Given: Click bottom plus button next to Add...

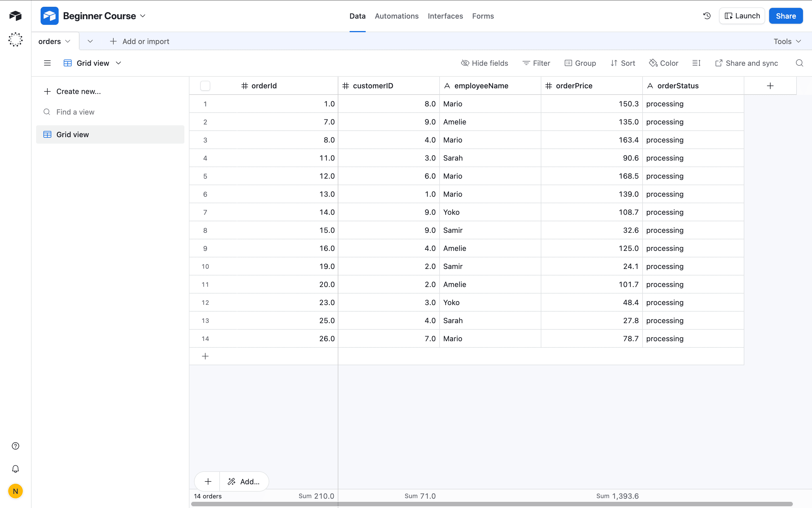Looking at the screenshot, I should point(208,481).
